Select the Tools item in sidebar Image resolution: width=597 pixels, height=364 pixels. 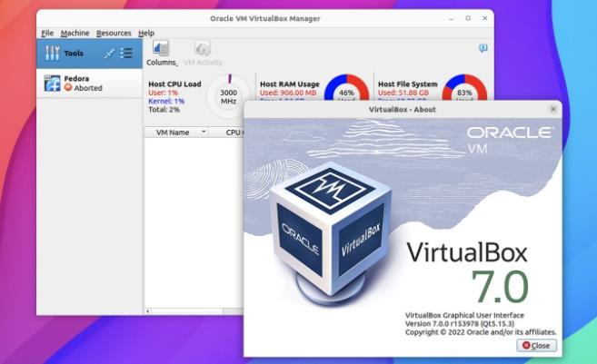pos(89,54)
